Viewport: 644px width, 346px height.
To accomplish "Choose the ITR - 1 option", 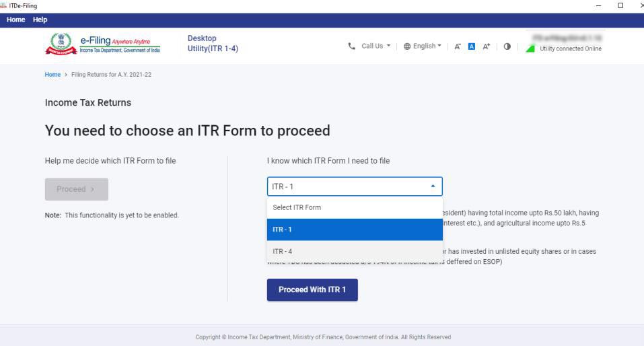I will point(355,230).
